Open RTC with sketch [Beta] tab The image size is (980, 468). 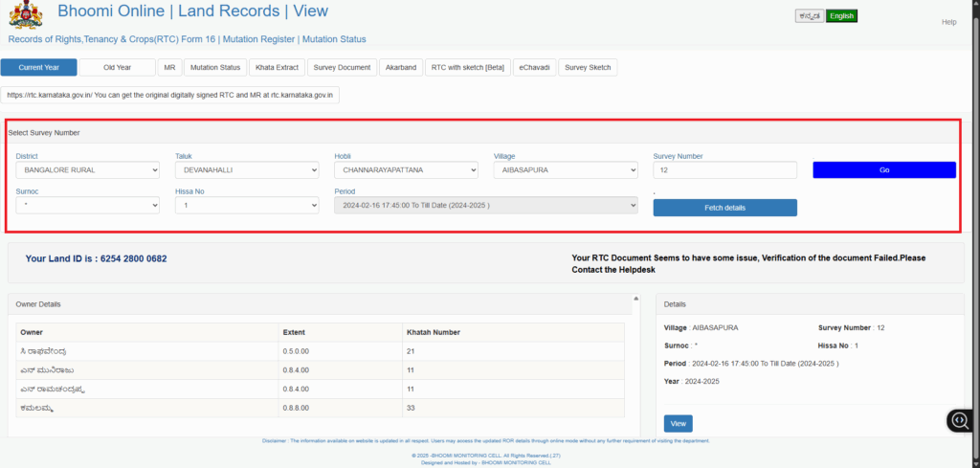(467, 68)
